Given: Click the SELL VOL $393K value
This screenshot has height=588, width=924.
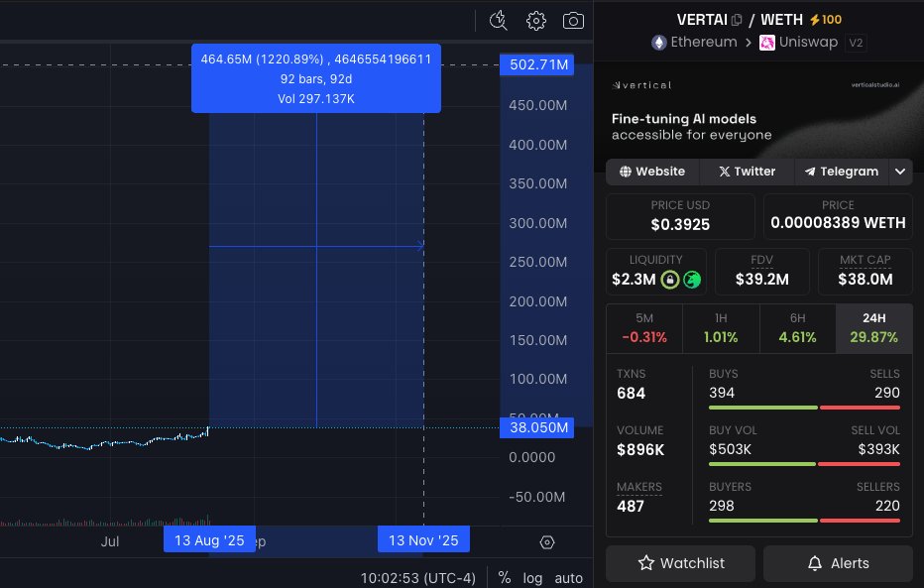Looking at the screenshot, I should pos(878,449).
